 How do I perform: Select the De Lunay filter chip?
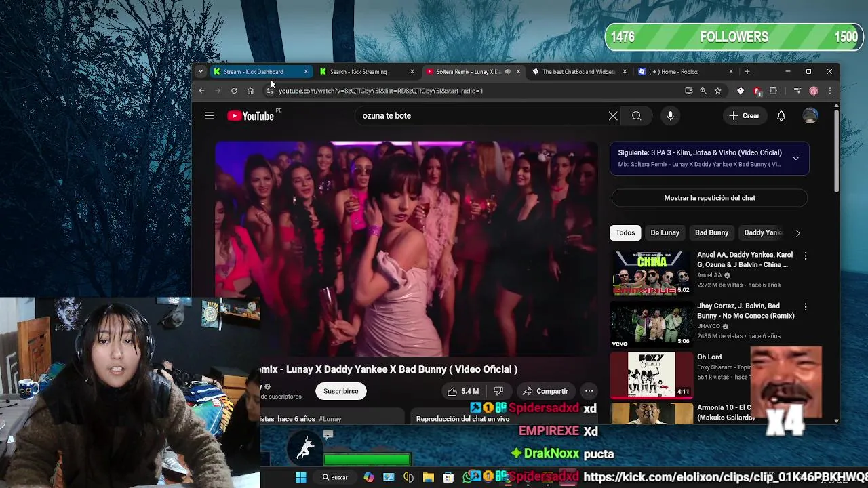coord(665,233)
